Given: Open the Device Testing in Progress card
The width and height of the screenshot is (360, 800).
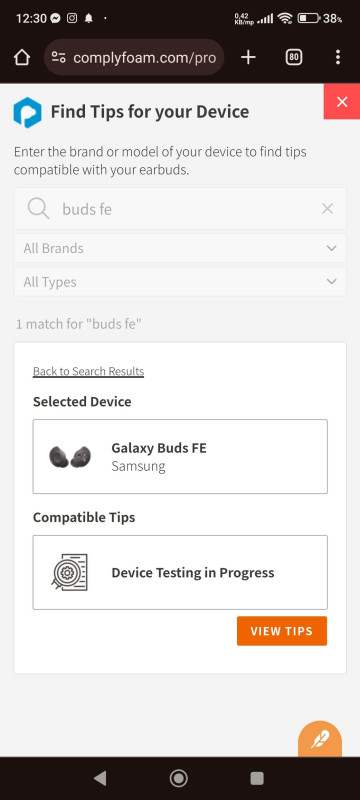Looking at the screenshot, I should 180,572.
